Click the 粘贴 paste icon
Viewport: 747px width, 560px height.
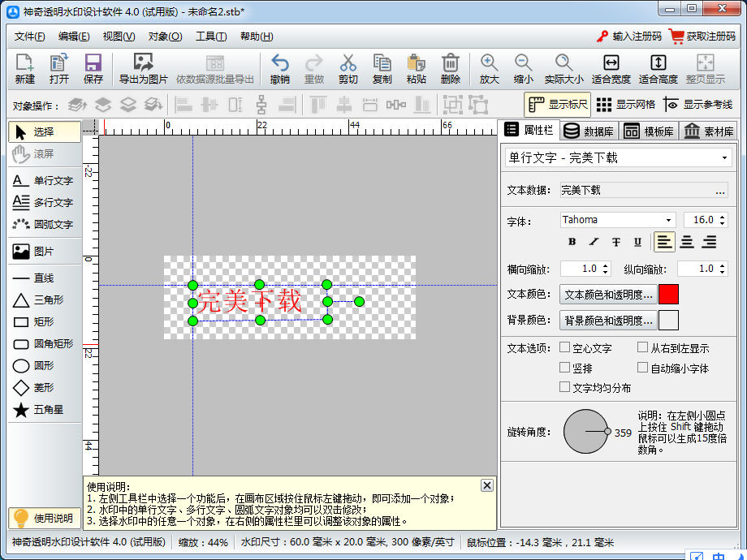[417, 67]
